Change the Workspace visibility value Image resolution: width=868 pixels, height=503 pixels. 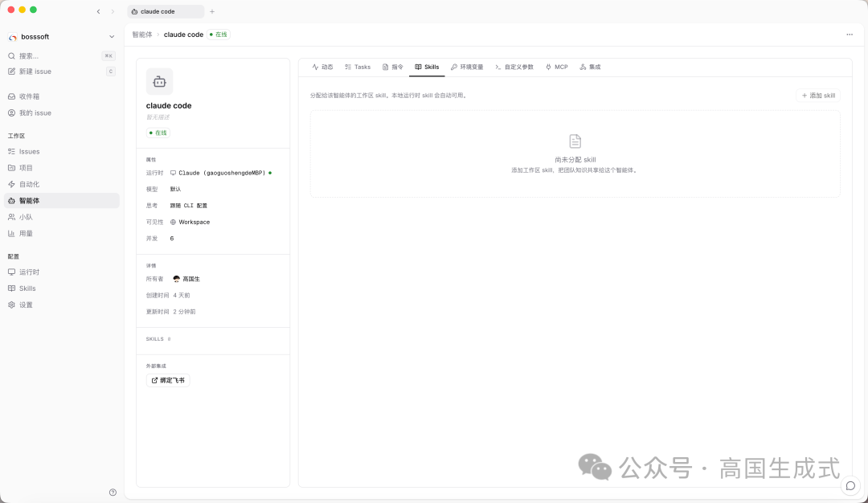pos(190,223)
